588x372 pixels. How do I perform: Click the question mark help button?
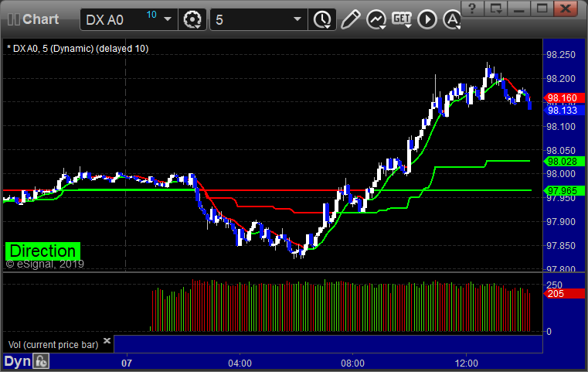(472, 9)
